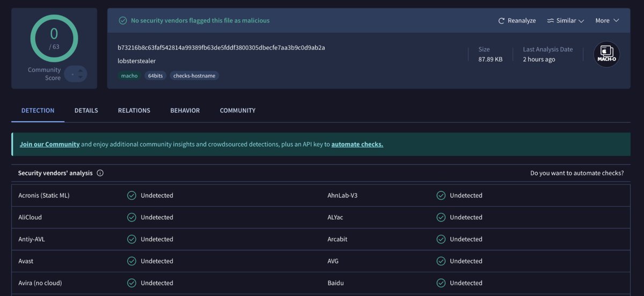Select the macho tag

pos(129,76)
